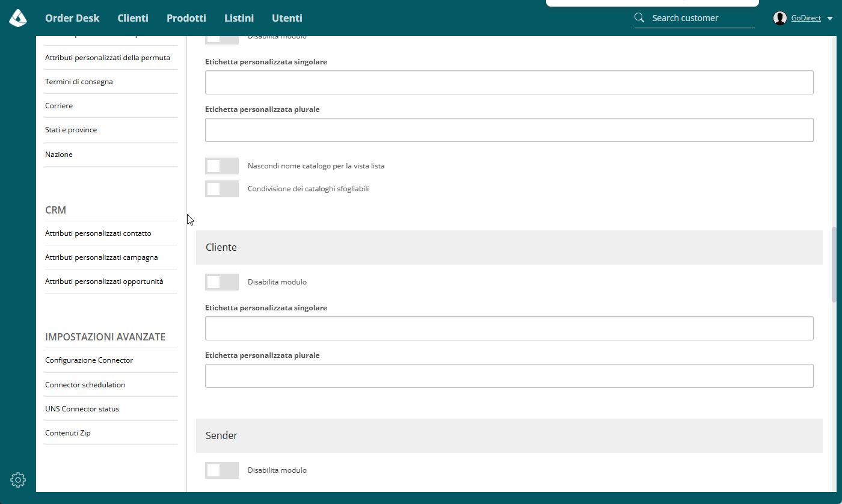Toggle Disabilita modulo under Sender

pos(222,470)
